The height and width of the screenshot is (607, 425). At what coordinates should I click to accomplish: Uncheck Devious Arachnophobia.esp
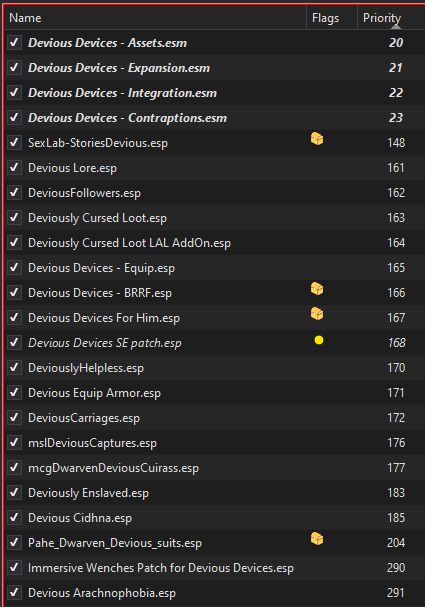[x=14, y=593]
